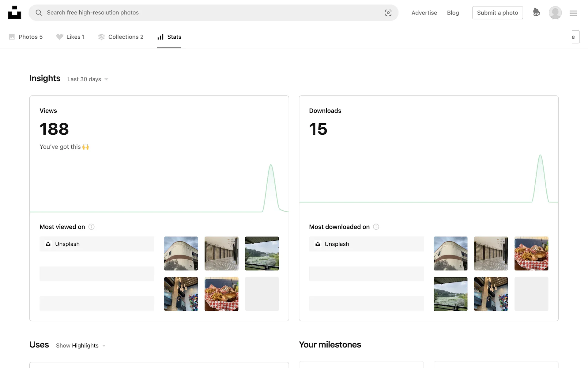Click Unsplash source row under Most downloaded
Screen dimensions: 588x368
click(366, 244)
